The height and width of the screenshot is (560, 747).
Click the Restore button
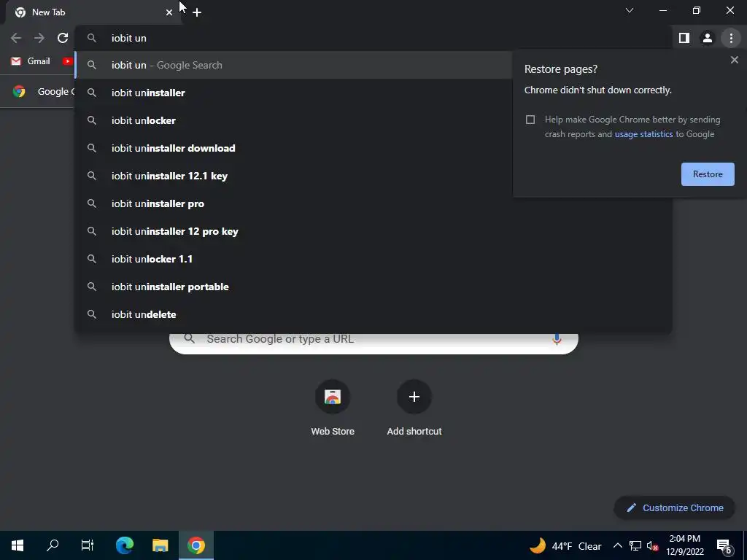coord(708,174)
